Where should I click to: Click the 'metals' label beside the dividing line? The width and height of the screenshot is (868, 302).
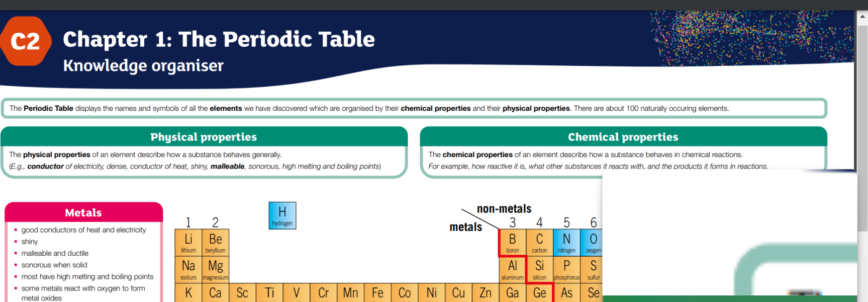tap(466, 227)
